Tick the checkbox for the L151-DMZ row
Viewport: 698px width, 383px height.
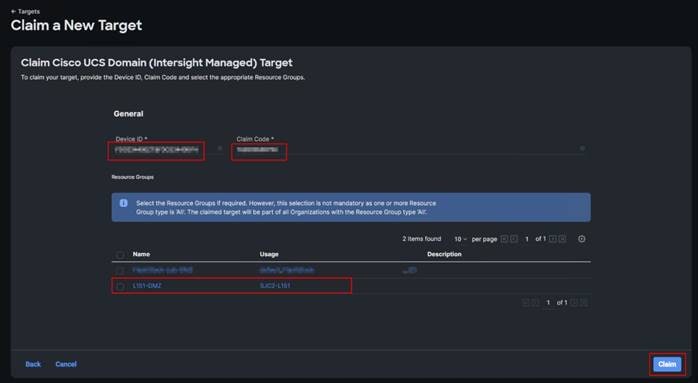(x=120, y=286)
